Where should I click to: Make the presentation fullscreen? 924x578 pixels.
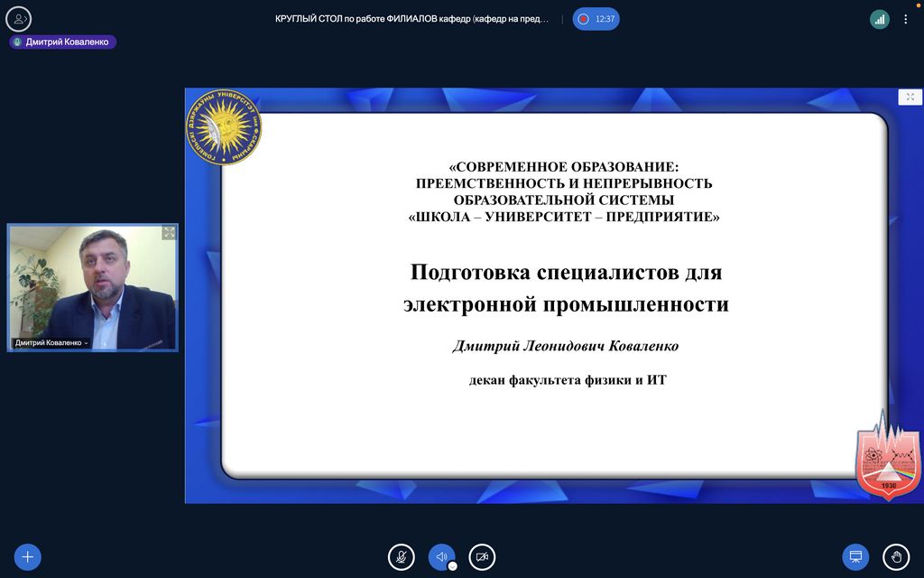[910, 98]
